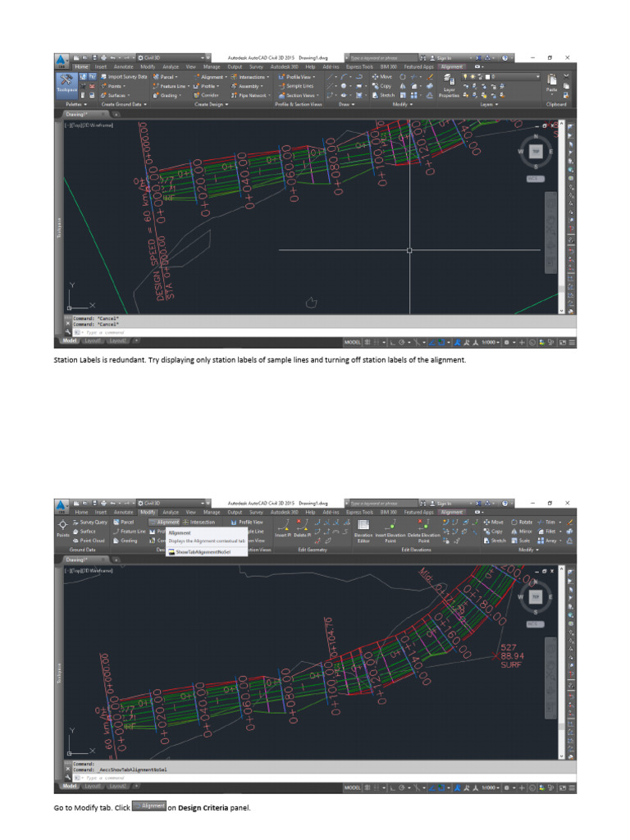Click workspace switching gear in Home-ribbon screenshot
The image size is (630, 840).
[x=506, y=342]
